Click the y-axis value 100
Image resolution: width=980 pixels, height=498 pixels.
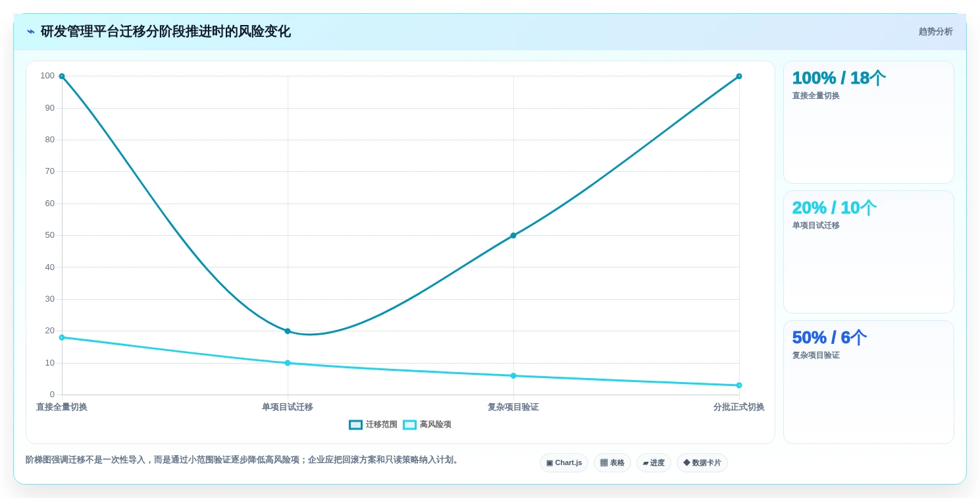[x=47, y=76]
